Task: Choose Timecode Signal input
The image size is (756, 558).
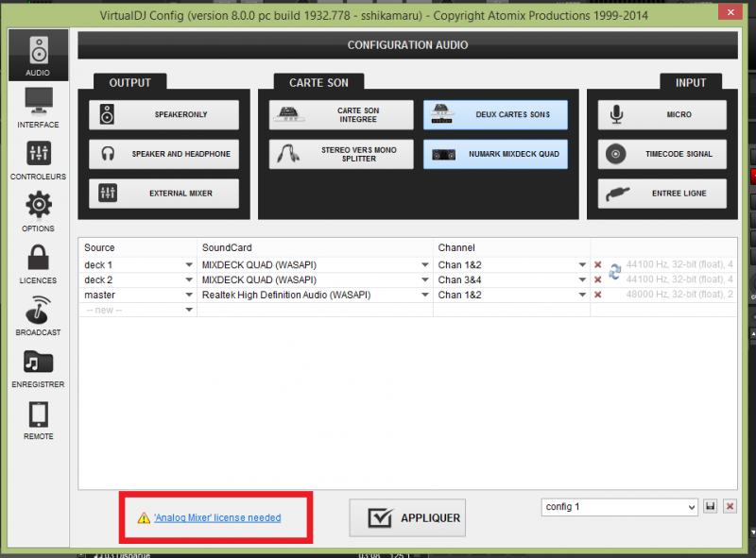Action: (662, 154)
